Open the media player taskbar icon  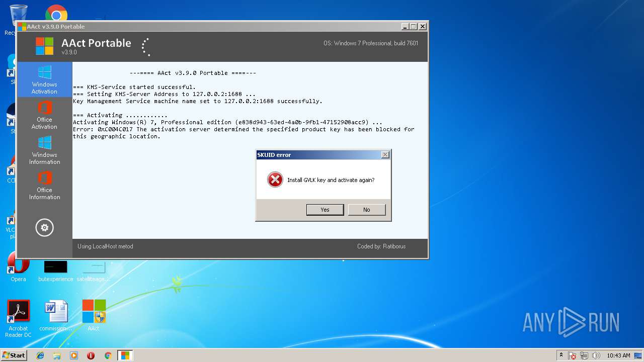pos(74,355)
